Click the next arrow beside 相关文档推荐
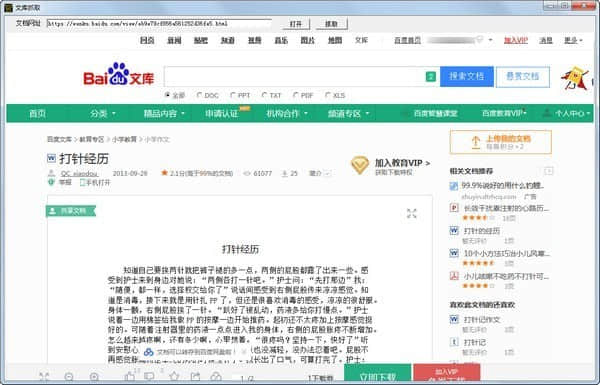The height and width of the screenshot is (385, 600). point(549,171)
